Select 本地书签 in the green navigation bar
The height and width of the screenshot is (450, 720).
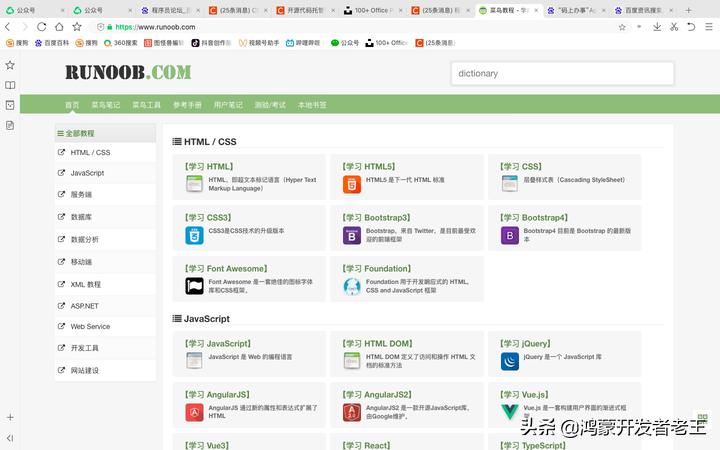point(312,105)
